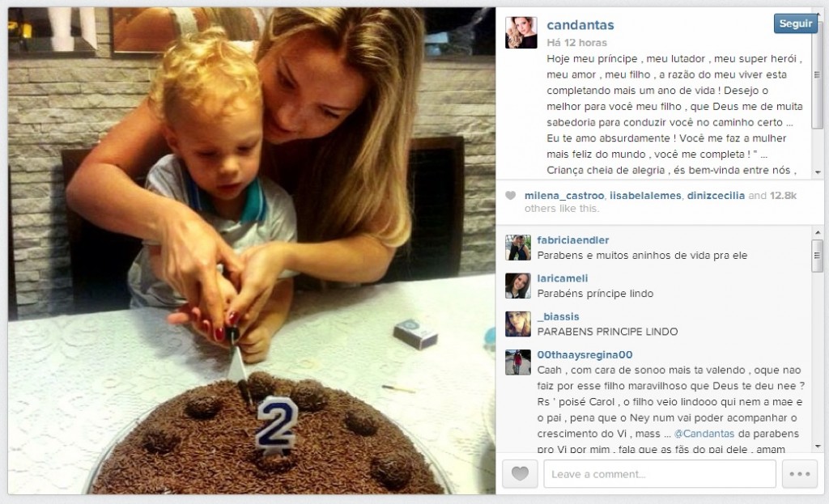
Task: Click the small heart icon beside likes list
Action: [510, 196]
